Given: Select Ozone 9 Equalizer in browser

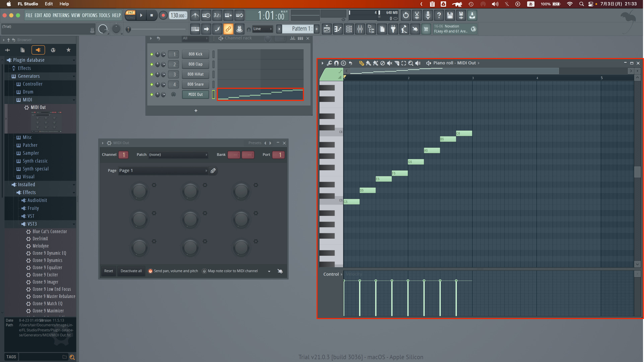Looking at the screenshot, I should tap(47, 268).
